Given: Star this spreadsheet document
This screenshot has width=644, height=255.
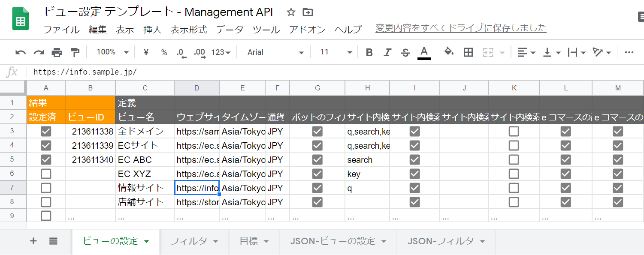Looking at the screenshot, I should point(291,12).
